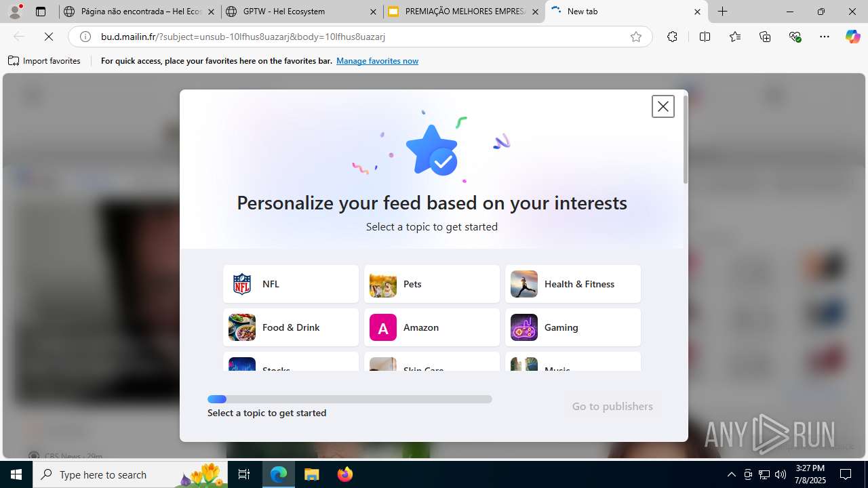Select the Food & Drink topic
This screenshot has height=488, width=868.
291,327
